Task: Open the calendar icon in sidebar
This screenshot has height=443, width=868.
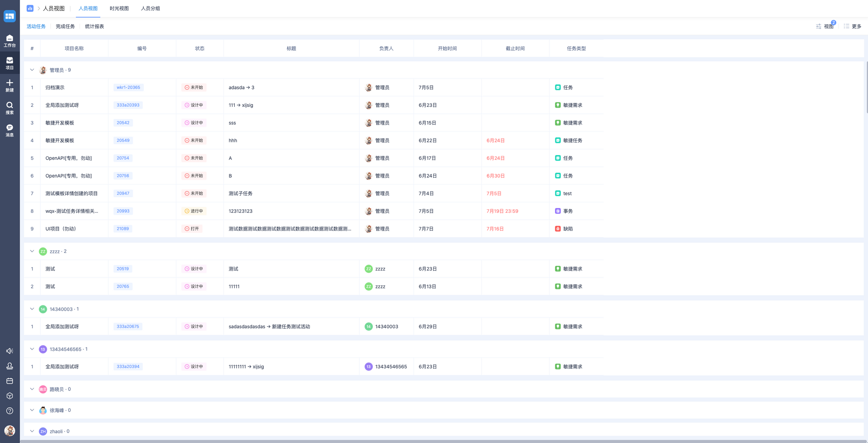Action: (x=10, y=381)
